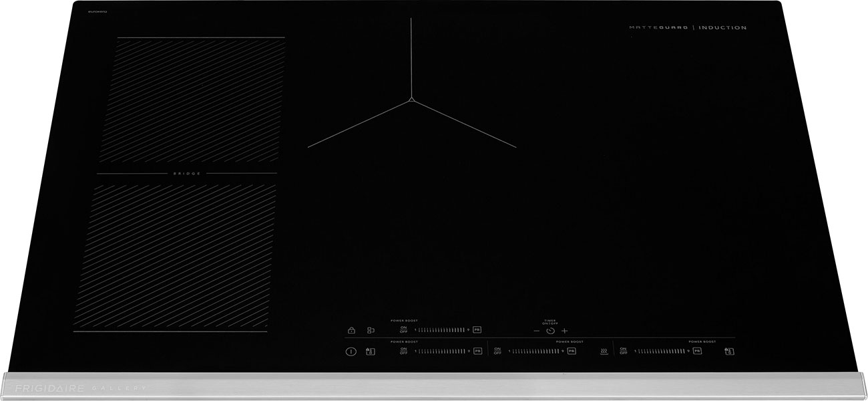Screen dimensions: 868x401
Task: Toggle ON/OFF for the zone beside the main power icon
Action: 403,351
